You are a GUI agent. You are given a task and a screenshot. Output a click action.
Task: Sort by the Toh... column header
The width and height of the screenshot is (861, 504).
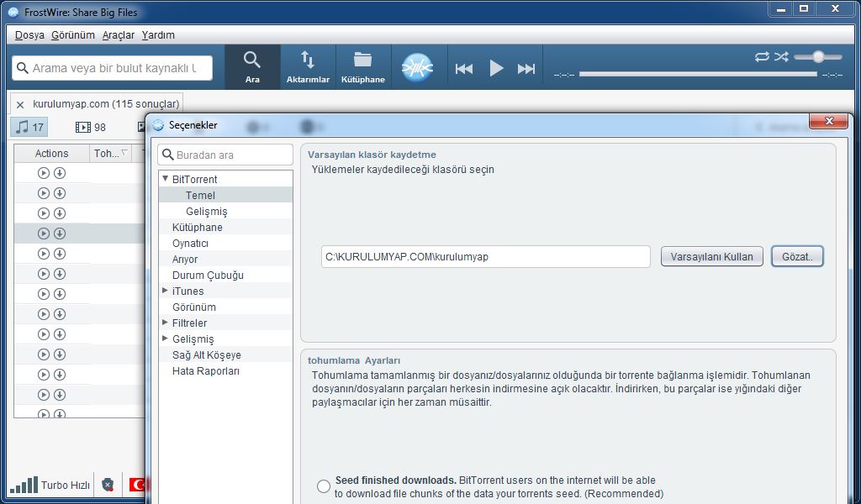110,154
